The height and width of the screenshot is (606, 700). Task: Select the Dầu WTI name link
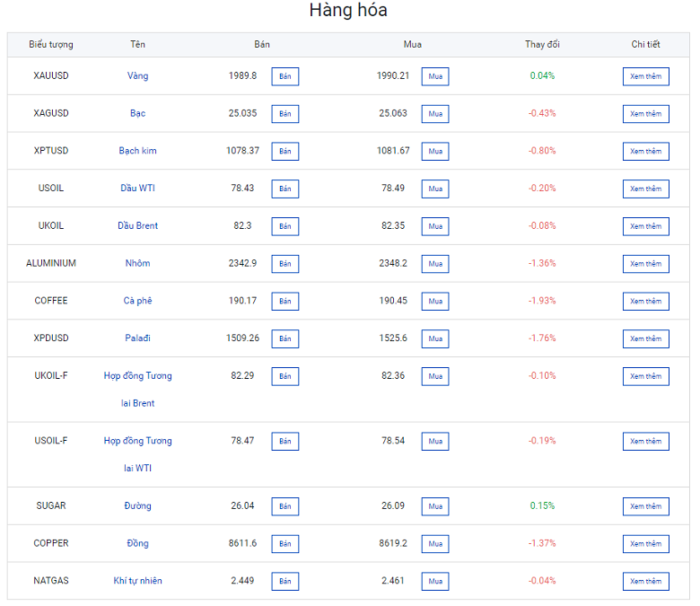[x=137, y=189]
